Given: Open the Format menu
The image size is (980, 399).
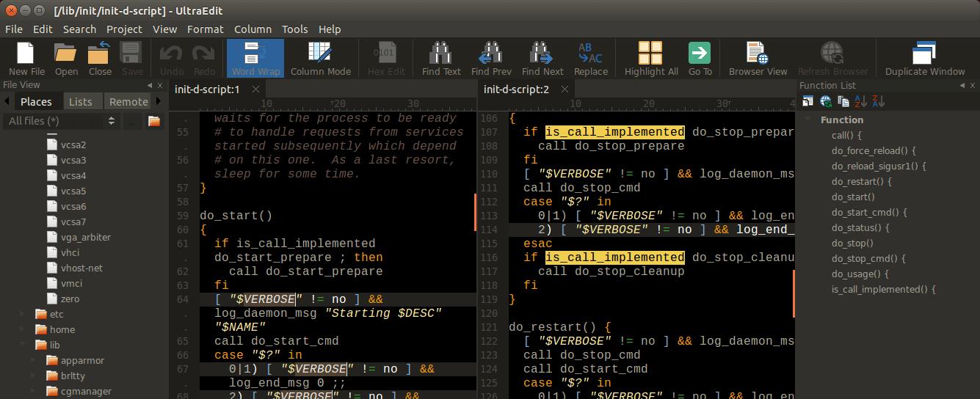Looking at the screenshot, I should click(x=205, y=29).
